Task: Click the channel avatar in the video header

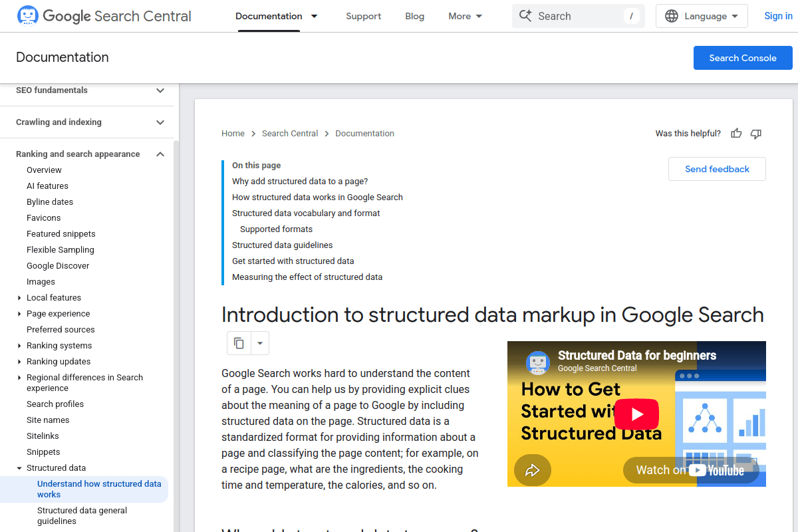Action: (x=538, y=362)
